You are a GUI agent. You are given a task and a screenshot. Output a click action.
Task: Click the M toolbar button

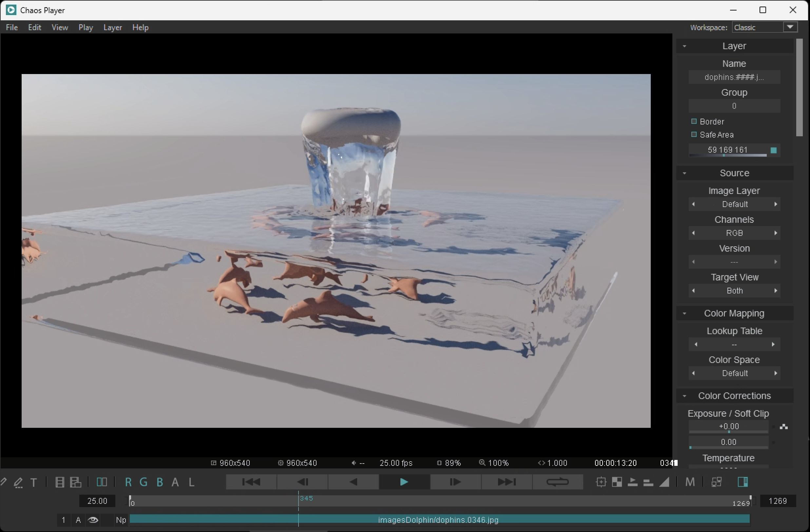pyautogui.click(x=689, y=482)
